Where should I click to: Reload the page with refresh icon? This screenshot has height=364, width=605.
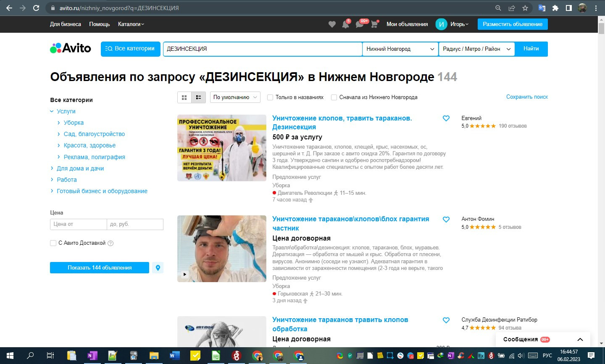click(36, 8)
